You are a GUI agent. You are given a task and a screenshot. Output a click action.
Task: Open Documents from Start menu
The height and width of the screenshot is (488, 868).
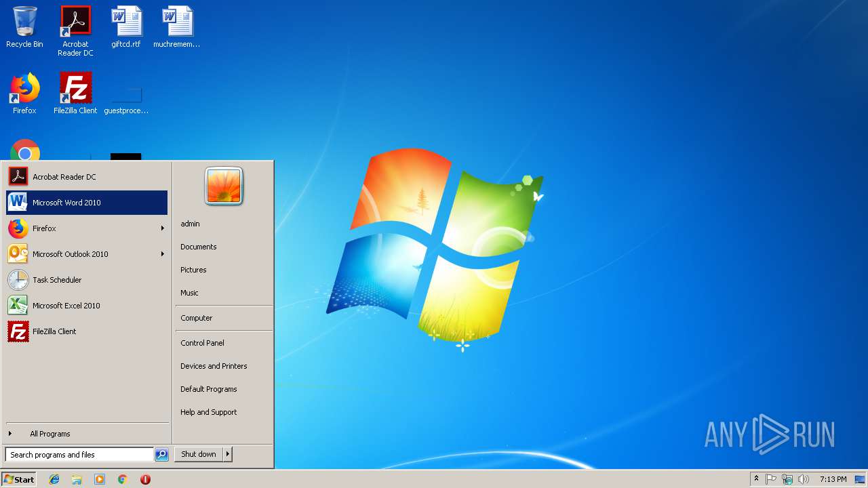coord(224,247)
